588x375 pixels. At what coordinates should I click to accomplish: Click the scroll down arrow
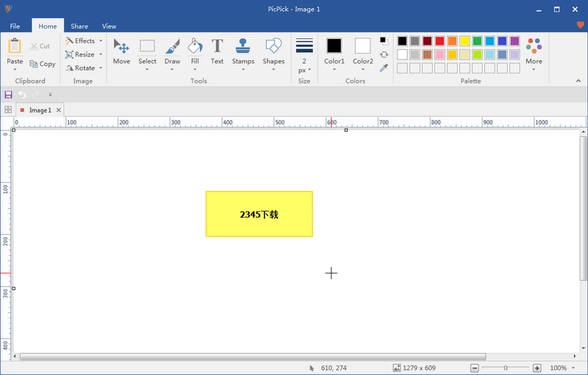pos(583,348)
